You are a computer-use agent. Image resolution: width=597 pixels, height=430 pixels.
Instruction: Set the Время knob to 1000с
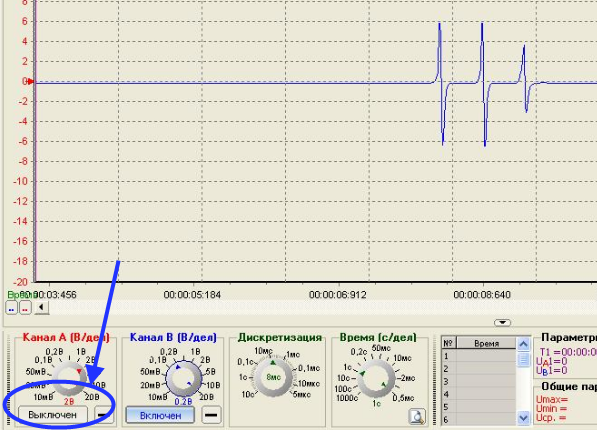tap(347, 398)
